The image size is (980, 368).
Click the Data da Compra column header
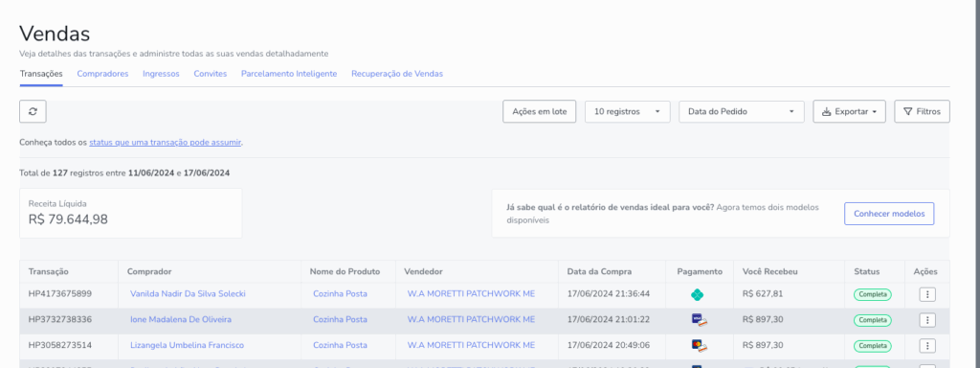point(599,271)
